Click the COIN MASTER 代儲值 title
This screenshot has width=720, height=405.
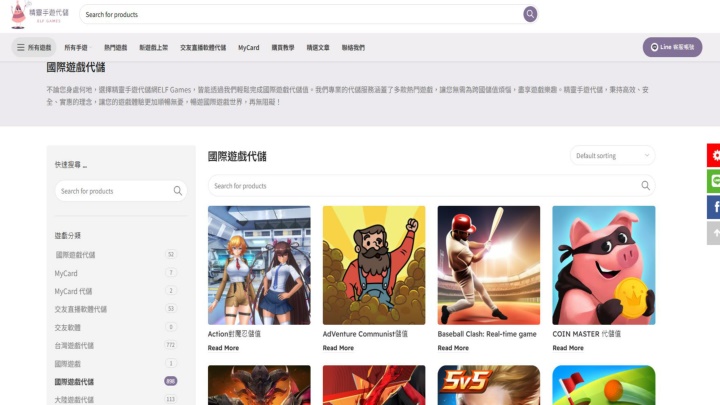[x=586, y=334]
